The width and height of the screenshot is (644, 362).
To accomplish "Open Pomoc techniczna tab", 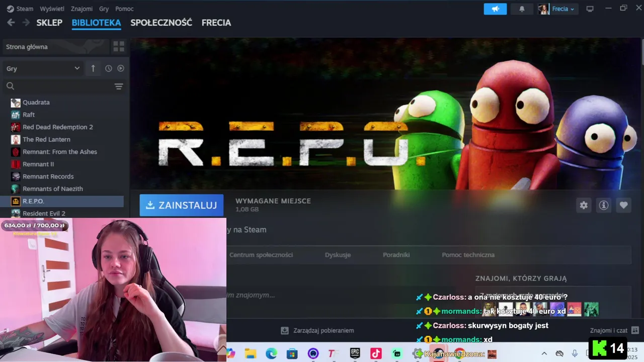I will [x=468, y=255].
